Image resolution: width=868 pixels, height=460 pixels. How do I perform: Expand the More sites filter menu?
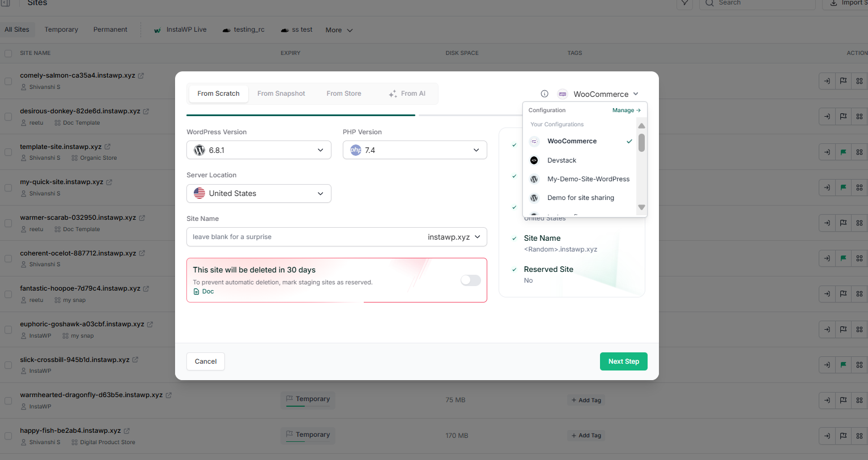point(339,30)
